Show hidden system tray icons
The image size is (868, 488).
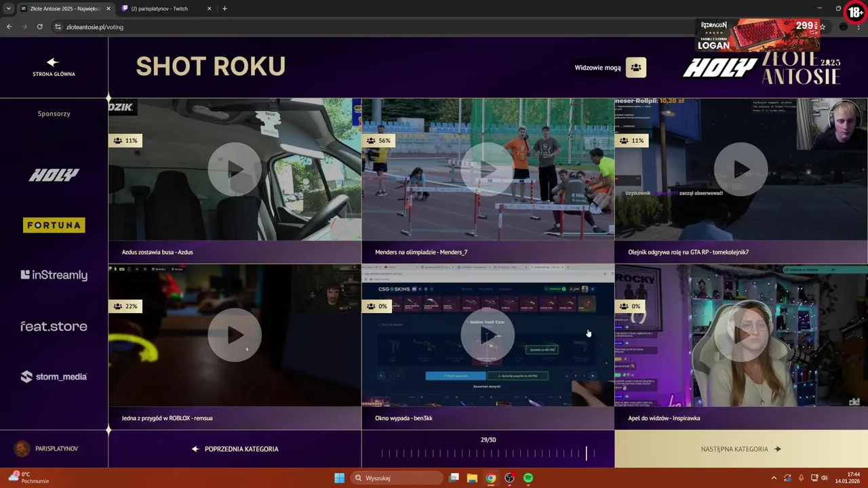coord(774,478)
